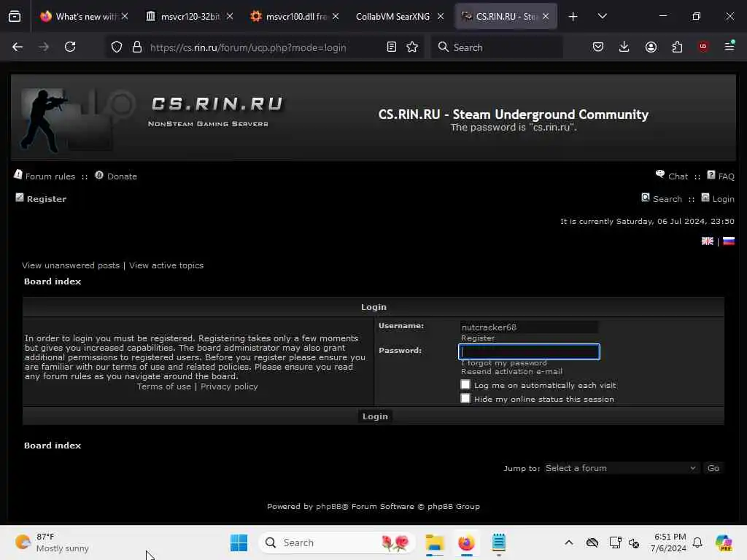Click the Username field containing nutcracker68
Viewport: 747px width, 560px height.
[x=529, y=327]
